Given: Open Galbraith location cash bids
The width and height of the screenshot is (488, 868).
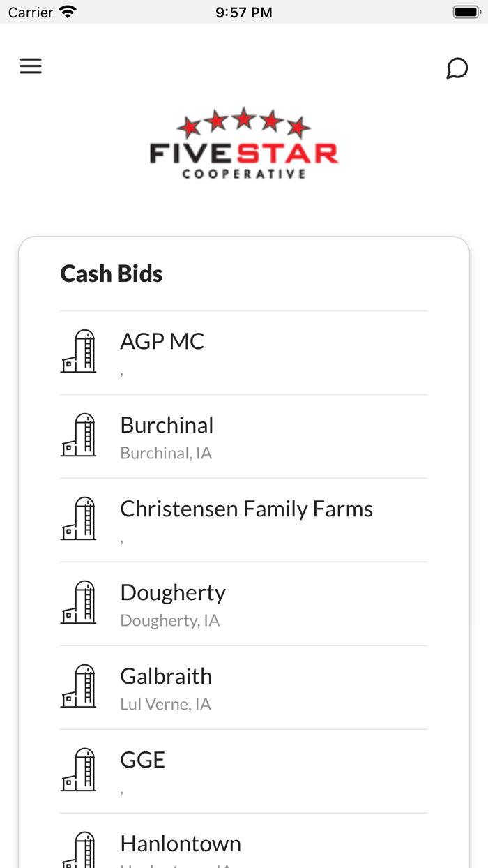Looking at the screenshot, I should coord(166,676).
